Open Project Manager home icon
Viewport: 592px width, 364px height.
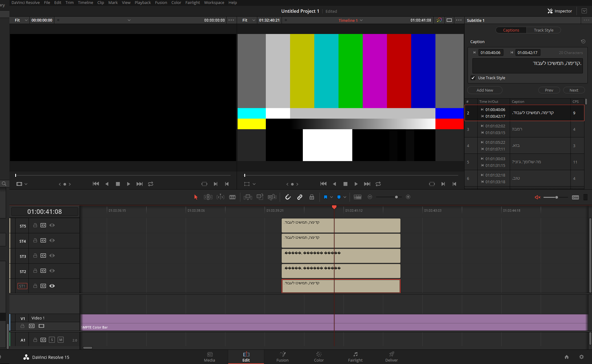tap(567, 357)
